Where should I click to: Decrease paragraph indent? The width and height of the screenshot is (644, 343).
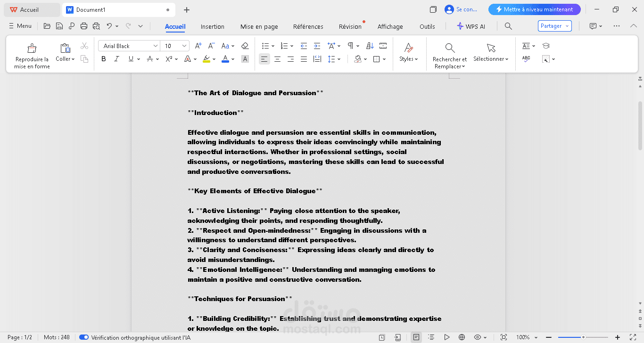(304, 46)
